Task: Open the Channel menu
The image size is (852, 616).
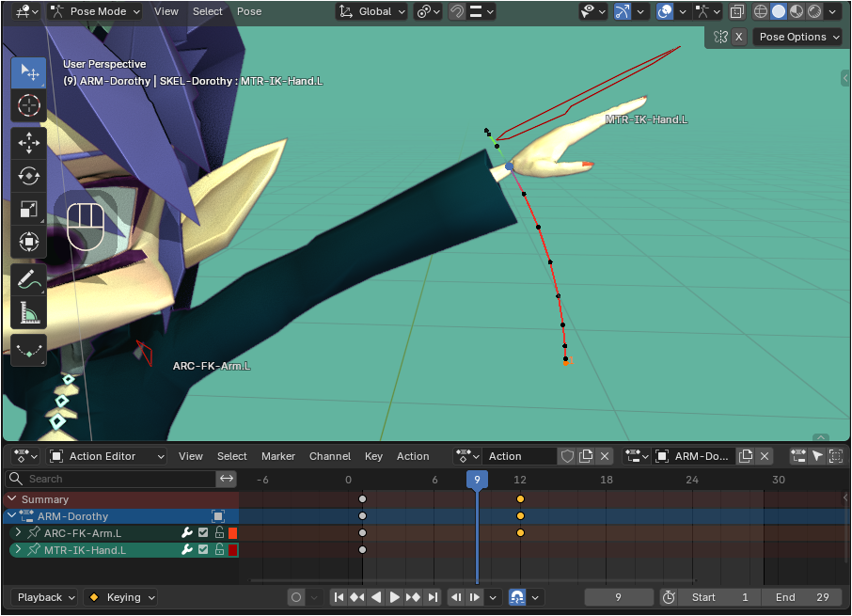Action: pos(330,456)
